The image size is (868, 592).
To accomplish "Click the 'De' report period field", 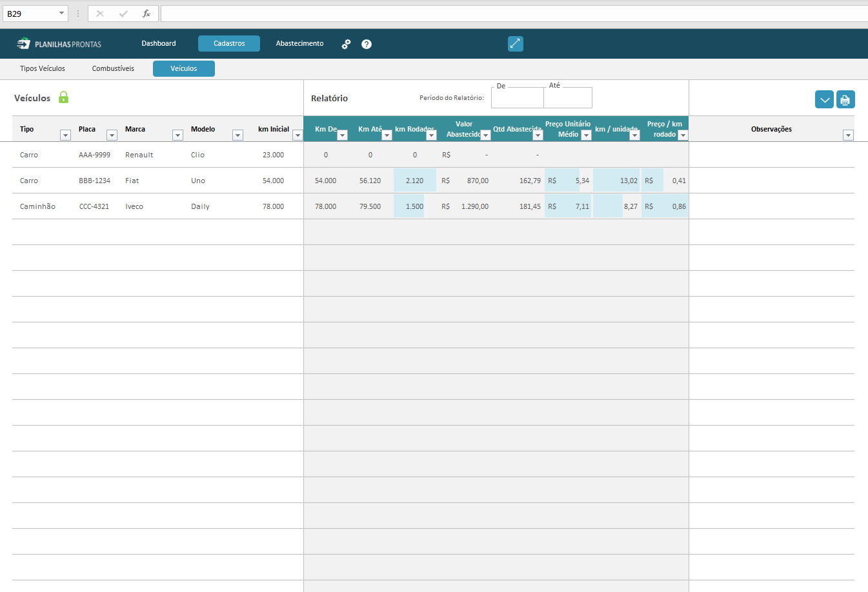I will [517, 98].
